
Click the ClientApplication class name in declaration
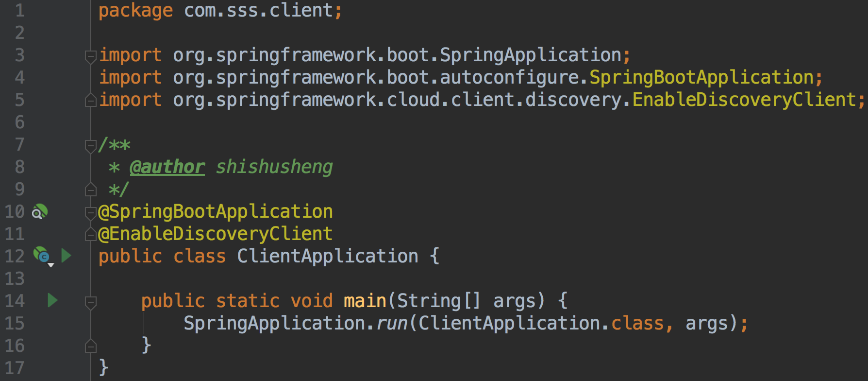[x=327, y=256]
